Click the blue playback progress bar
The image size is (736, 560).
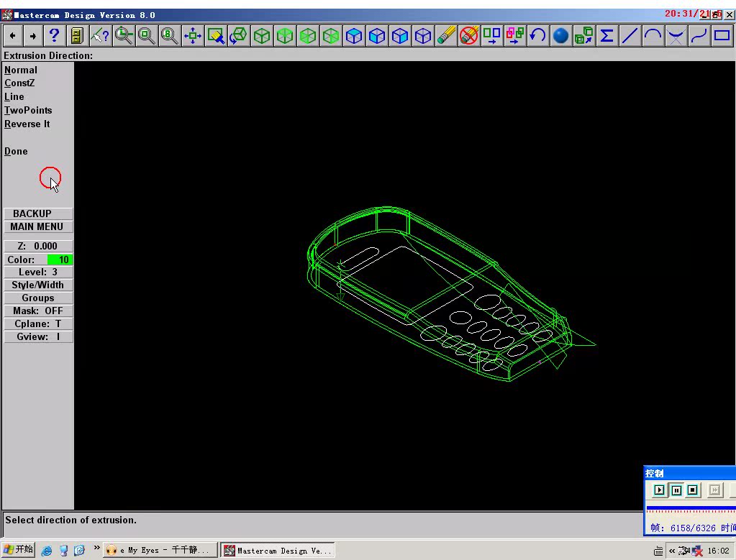[691, 508]
